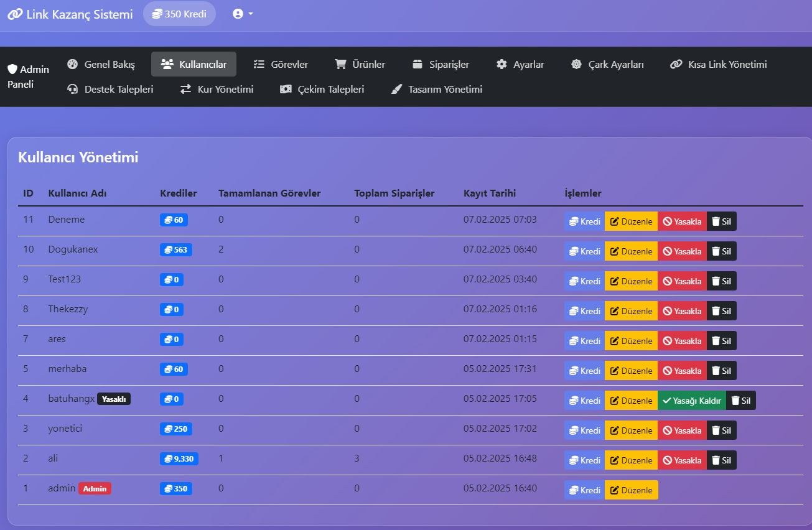Screen dimensions: 812x530
Task: Click Düzenle for admin user
Action: 631,490
